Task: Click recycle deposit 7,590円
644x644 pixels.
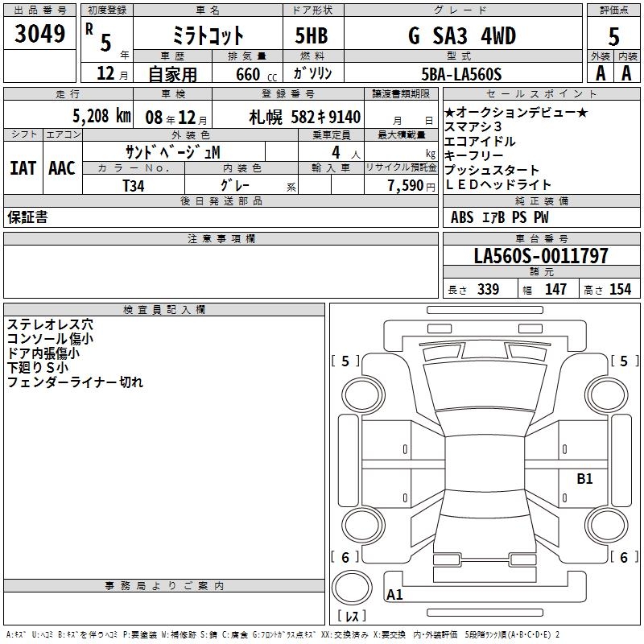Action: 411,186
